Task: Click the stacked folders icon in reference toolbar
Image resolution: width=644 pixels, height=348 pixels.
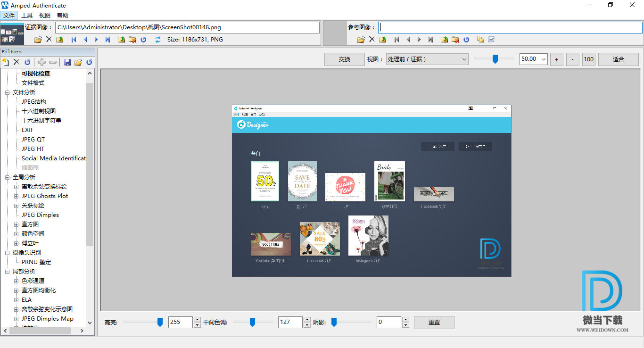Action: [x=480, y=40]
